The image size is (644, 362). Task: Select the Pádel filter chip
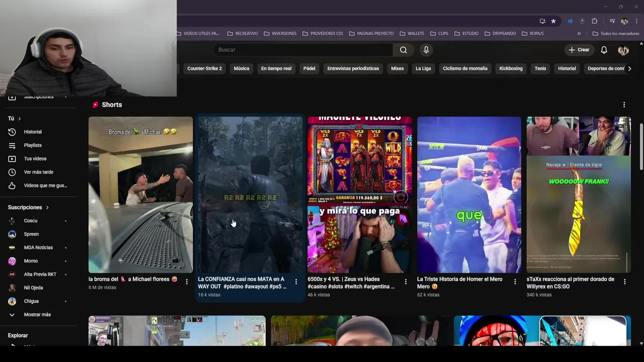pos(309,68)
